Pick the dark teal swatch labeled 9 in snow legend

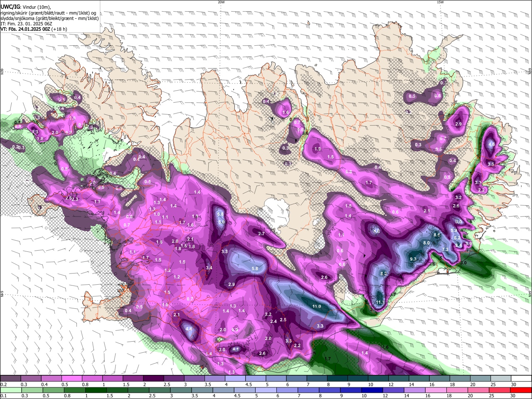point(357,379)
